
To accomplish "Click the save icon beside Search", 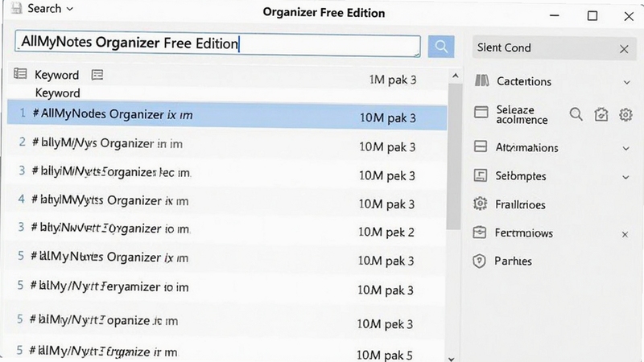I will pyautogui.click(x=16, y=8).
